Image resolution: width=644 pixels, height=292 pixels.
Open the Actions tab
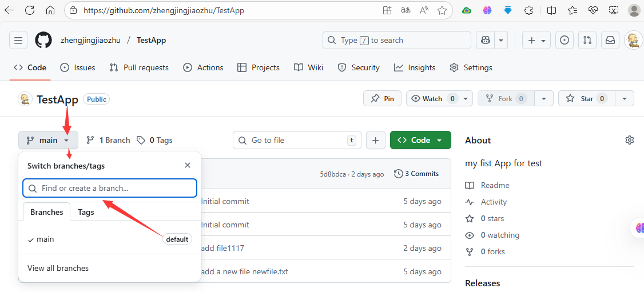coord(203,67)
